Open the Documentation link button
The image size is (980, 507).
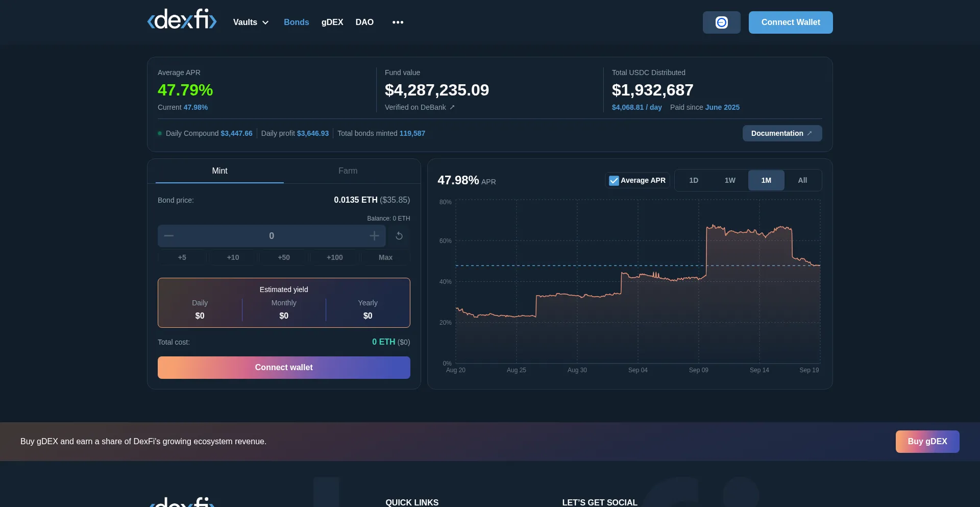pyautogui.click(x=782, y=133)
